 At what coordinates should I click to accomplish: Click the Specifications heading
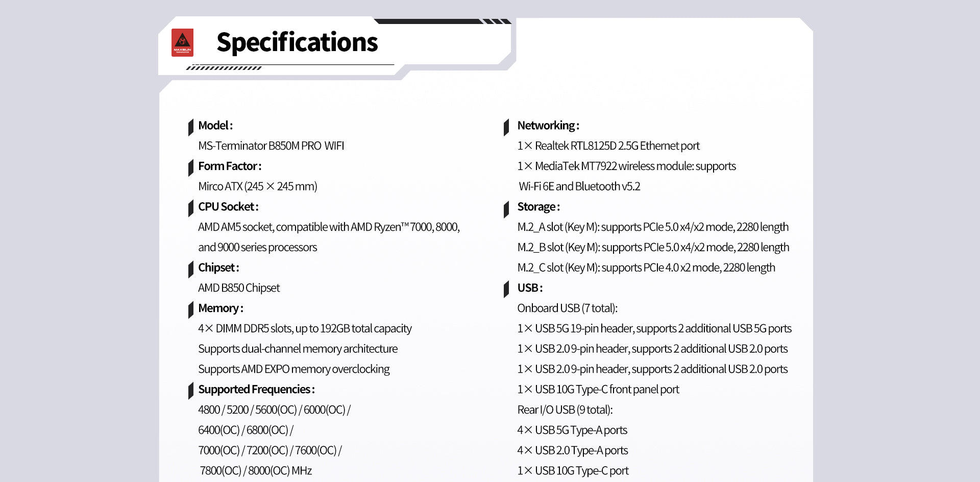click(297, 42)
